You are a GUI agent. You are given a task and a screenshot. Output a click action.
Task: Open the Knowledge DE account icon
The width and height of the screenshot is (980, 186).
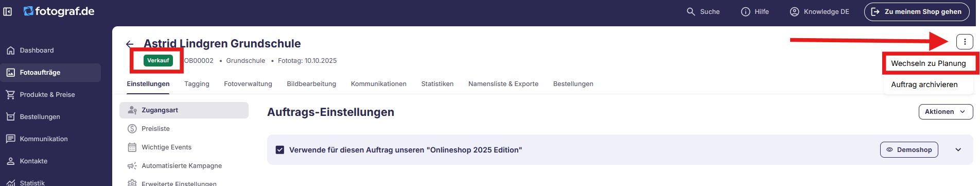coord(795,11)
